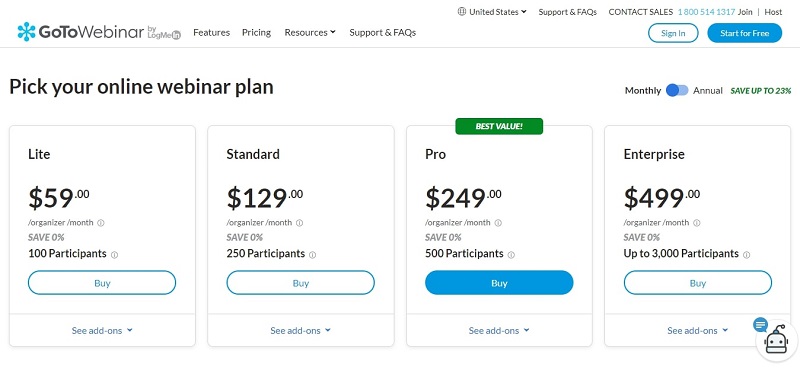Open the Resources dropdown menu
The image size is (800, 370).
click(310, 32)
